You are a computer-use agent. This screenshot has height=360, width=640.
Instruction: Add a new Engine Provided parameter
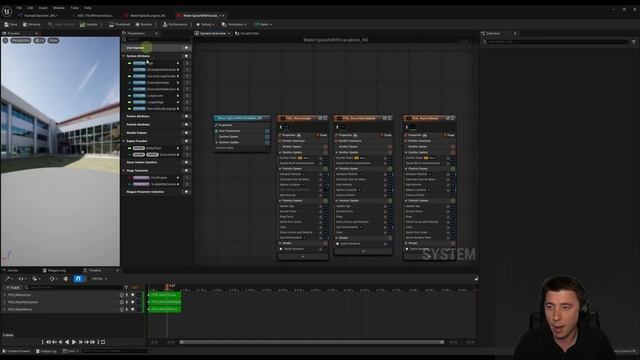[x=187, y=141]
